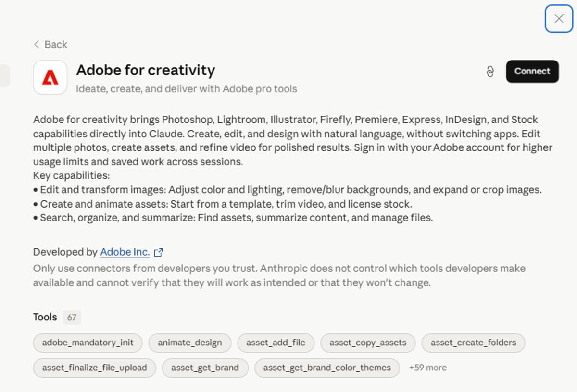577x392 pixels.
Task: Click the 'Developed by' label
Action: 65,252
